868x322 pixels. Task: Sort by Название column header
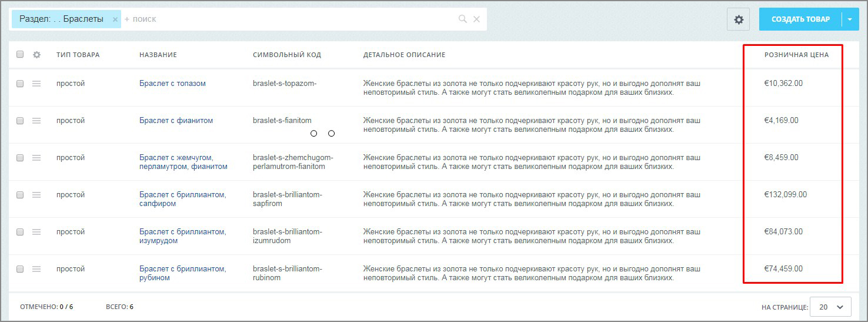click(158, 55)
